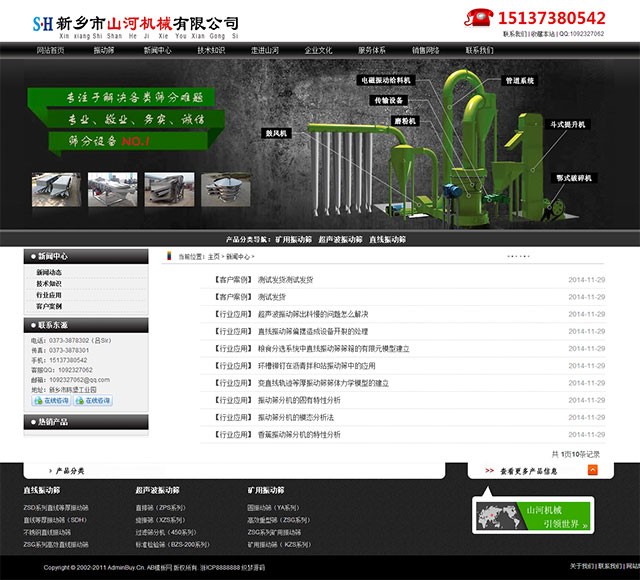Open 联系我们 in top navigation bar

point(479,50)
